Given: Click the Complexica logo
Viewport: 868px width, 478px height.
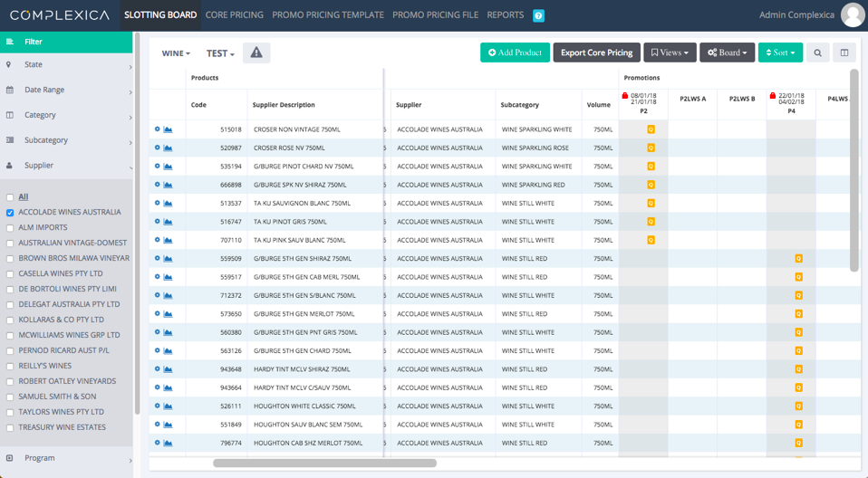Looking at the screenshot, I should coord(60,14).
